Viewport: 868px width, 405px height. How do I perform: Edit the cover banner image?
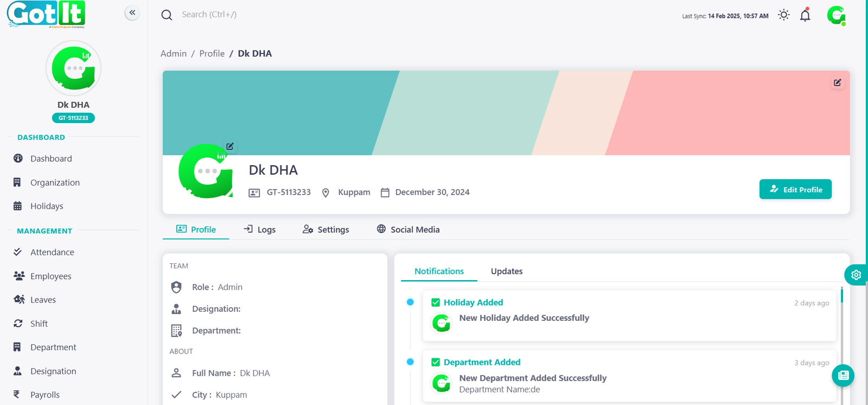(837, 83)
